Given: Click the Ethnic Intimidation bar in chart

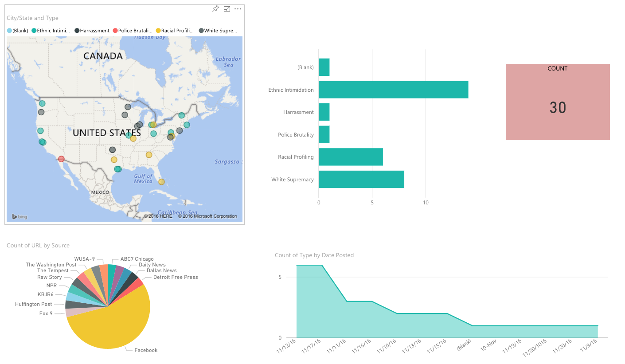Looking at the screenshot, I should point(393,90).
